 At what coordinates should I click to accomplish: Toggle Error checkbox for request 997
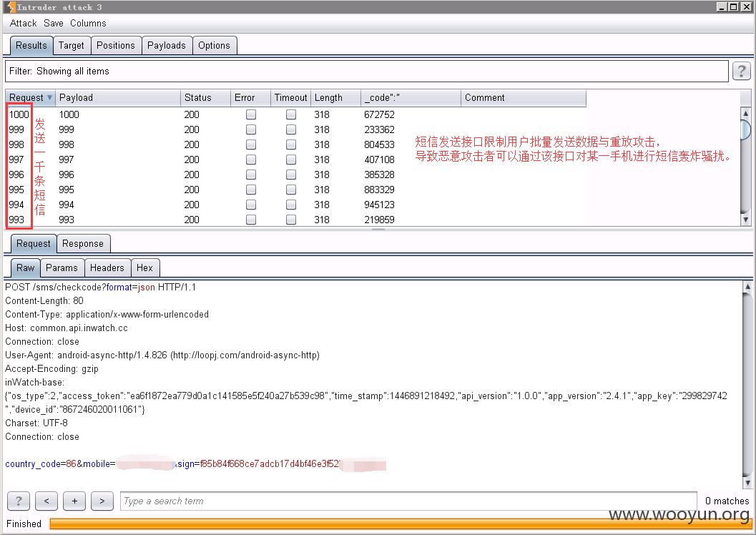tap(251, 159)
